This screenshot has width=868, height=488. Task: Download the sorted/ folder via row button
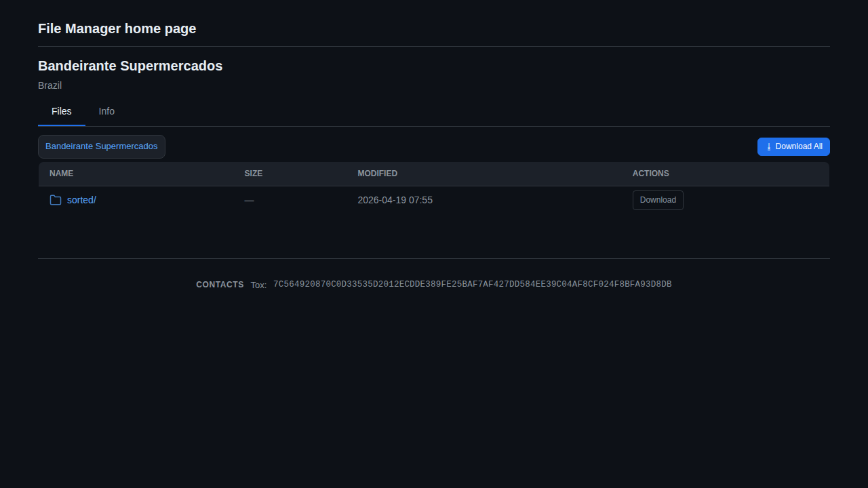[x=658, y=200]
